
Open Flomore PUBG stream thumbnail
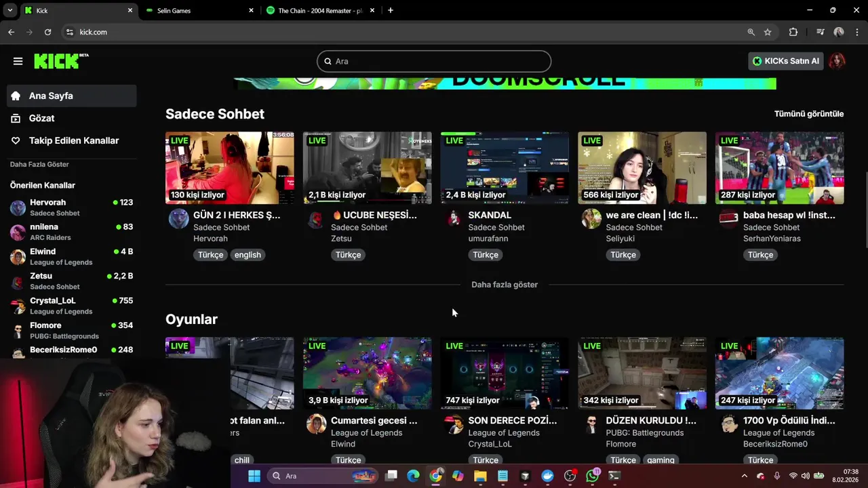click(642, 373)
